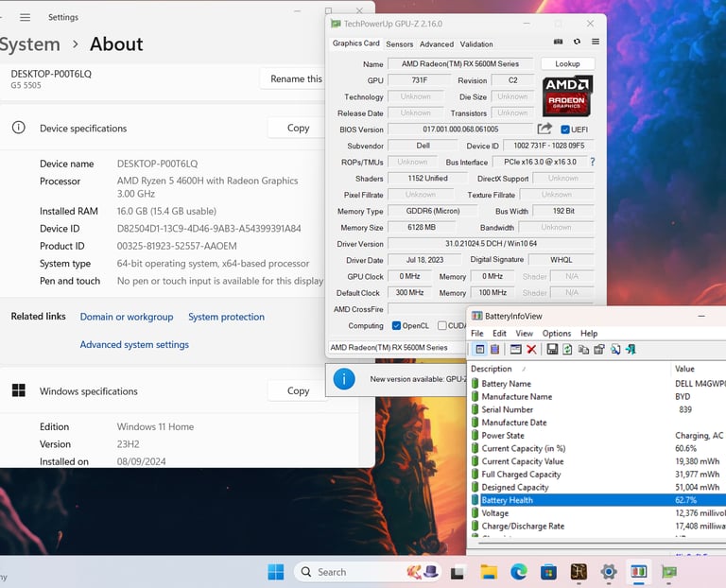Image resolution: width=726 pixels, height=588 pixels.
Task: Open Microsoft Store from the taskbar
Action: [x=548, y=572]
